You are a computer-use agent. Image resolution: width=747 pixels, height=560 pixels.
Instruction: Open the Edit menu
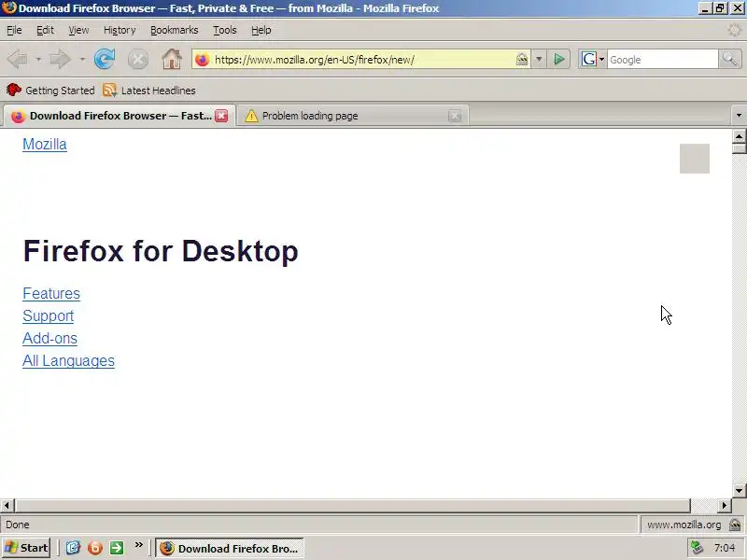click(45, 30)
